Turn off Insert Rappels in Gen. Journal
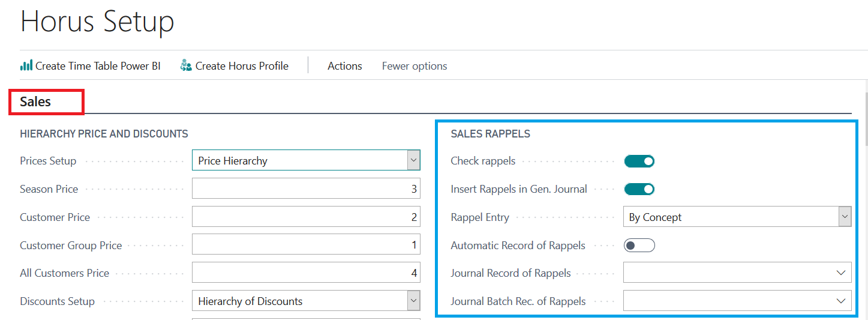Screen dimensions: 868x320 [x=639, y=189]
